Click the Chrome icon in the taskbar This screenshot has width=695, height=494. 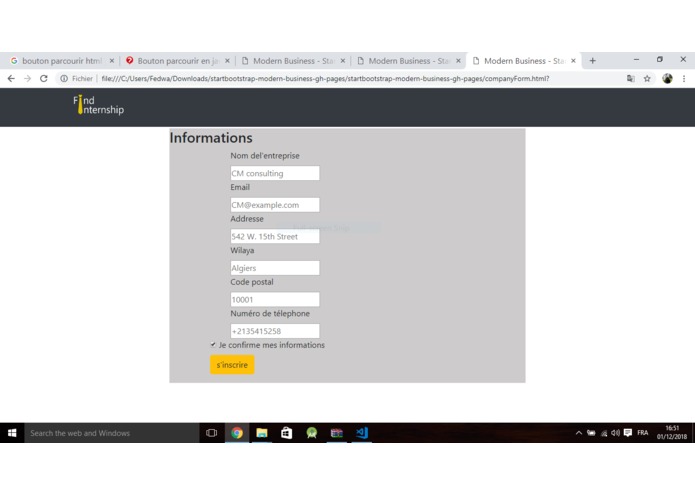[237, 433]
